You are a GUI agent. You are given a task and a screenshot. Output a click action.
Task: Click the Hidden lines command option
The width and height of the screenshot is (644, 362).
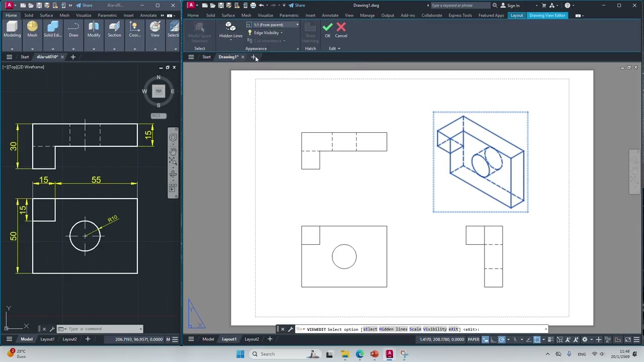(393, 329)
